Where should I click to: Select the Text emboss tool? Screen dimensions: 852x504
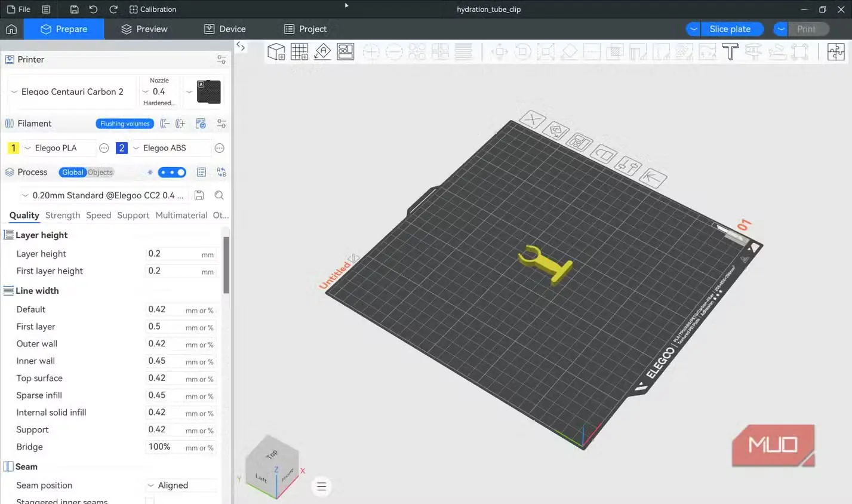coord(730,52)
